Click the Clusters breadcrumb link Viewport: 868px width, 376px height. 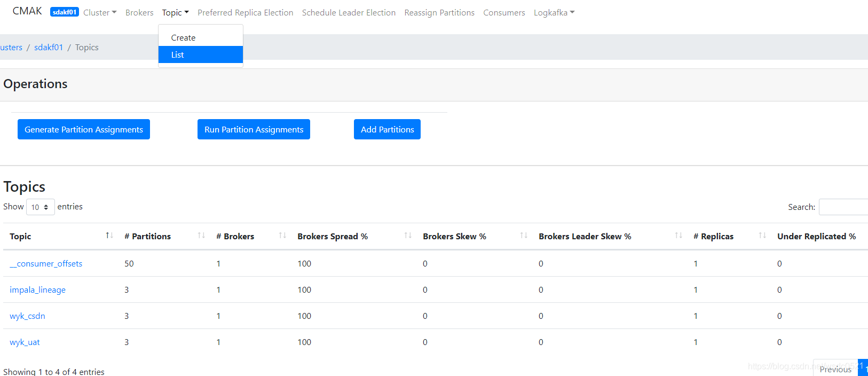coord(11,47)
